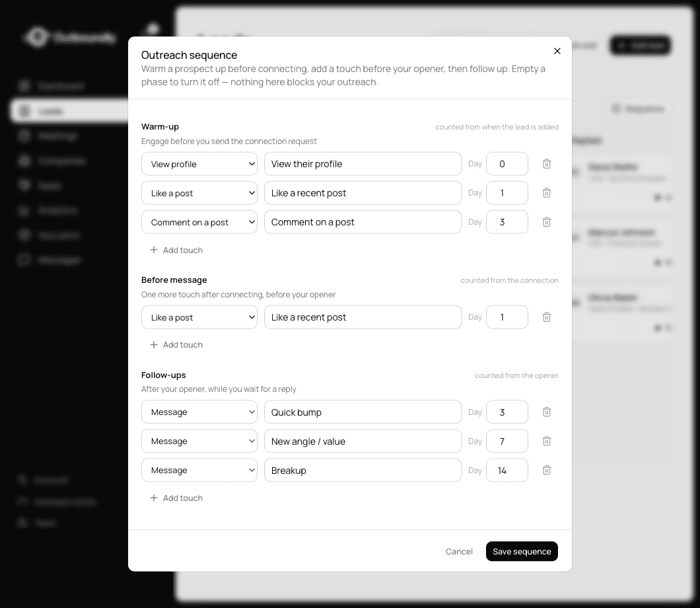Viewport: 700px width, 608px height.
Task: Open the Message dropdown for Quick bump
Action: (199, 412)
